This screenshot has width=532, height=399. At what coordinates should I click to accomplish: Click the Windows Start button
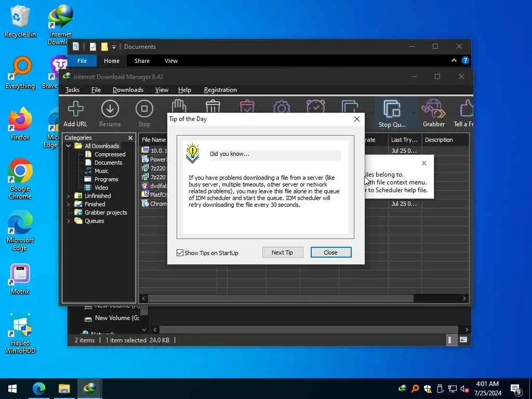point(12,389)
